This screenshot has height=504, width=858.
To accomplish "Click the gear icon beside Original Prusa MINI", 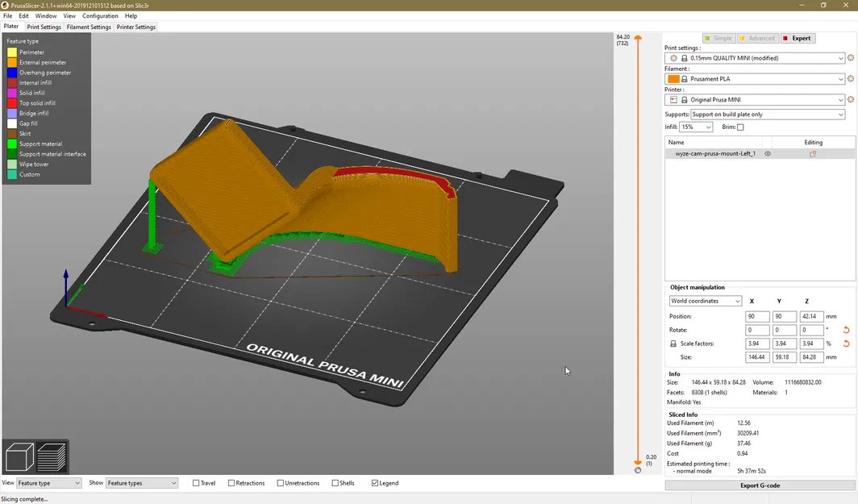I will (x=850, y=99).
